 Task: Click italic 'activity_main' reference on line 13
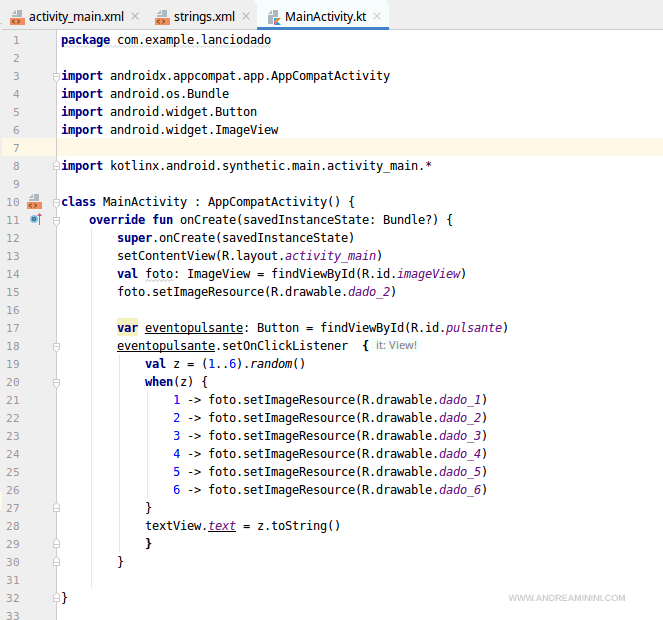330,256
